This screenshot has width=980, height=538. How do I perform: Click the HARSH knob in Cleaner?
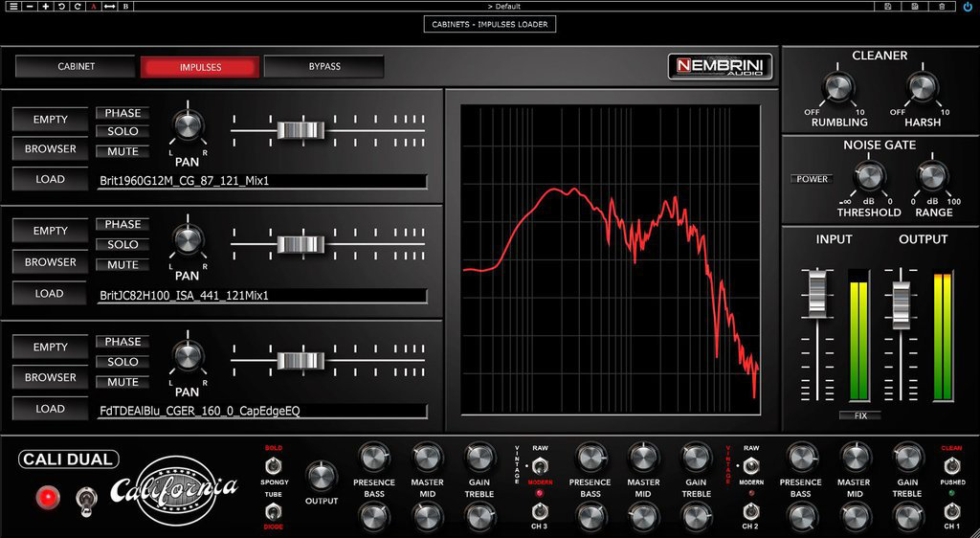click(923, 88)
